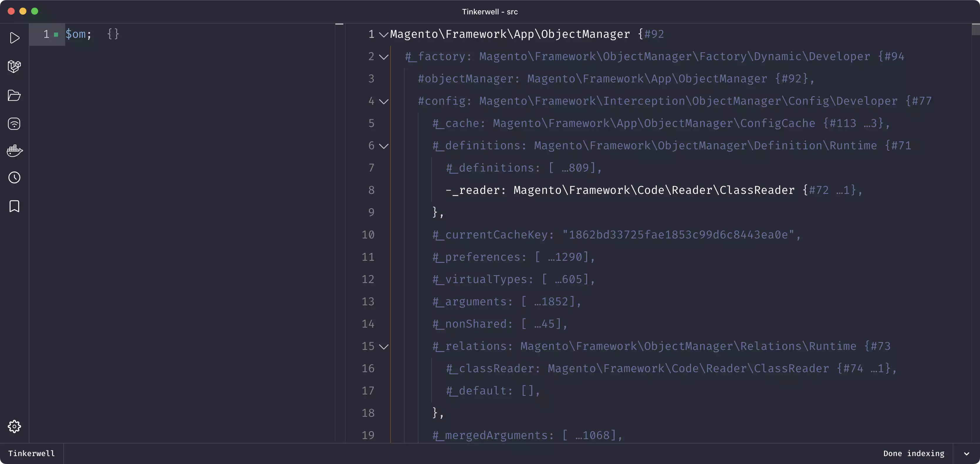980x464 pixels.
Task: Collapse the #_relations line 15 node
Action: coord(384,346)
